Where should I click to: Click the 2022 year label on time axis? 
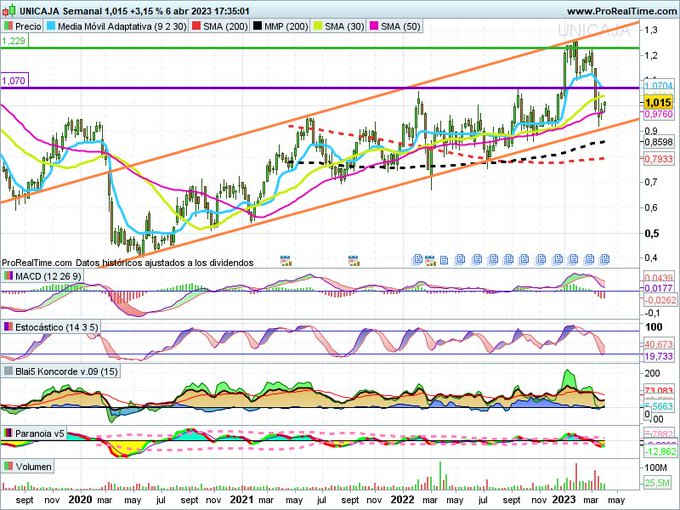click(x=402, y=500)
